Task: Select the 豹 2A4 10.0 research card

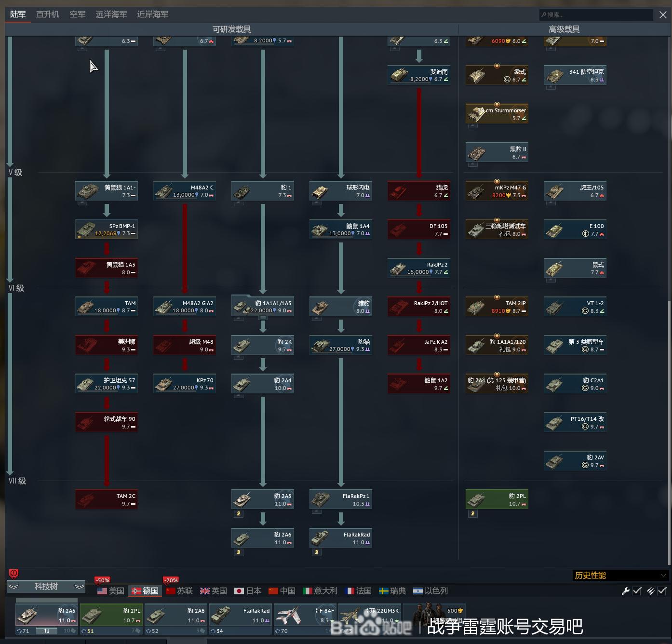Action: click(263, 384)
